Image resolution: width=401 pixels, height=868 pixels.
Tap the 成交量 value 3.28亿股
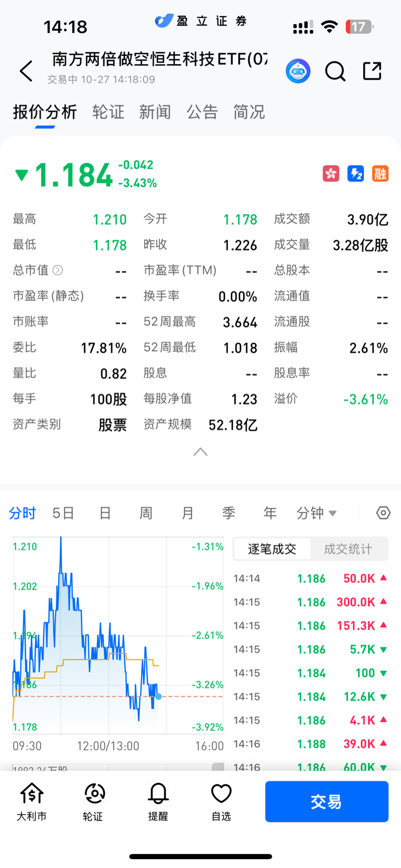[x=360, y=245]
